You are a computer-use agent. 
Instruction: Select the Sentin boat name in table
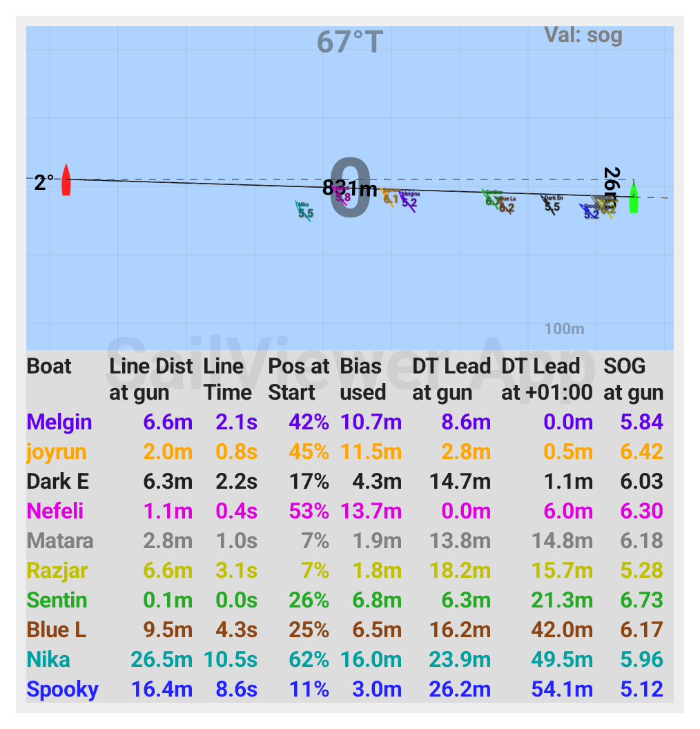click(x=57, y=600)
